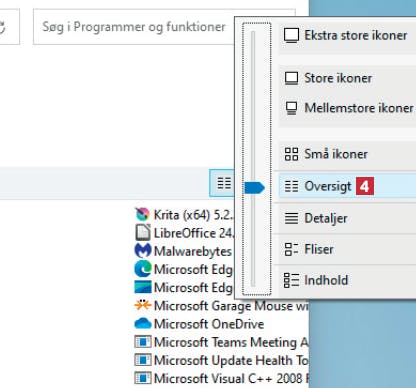Switch to Detaljer view
416x388 pixels.
click(x=347, y=218)
